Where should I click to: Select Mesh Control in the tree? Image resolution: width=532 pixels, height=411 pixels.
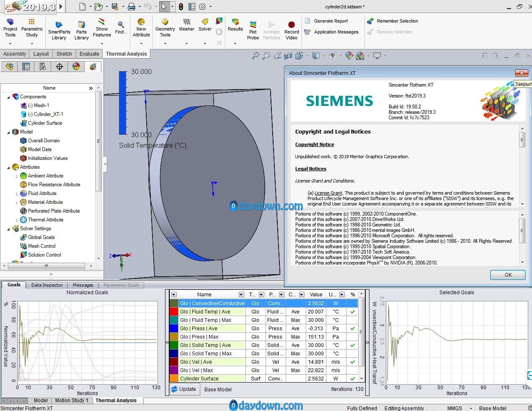coord(41,246)
